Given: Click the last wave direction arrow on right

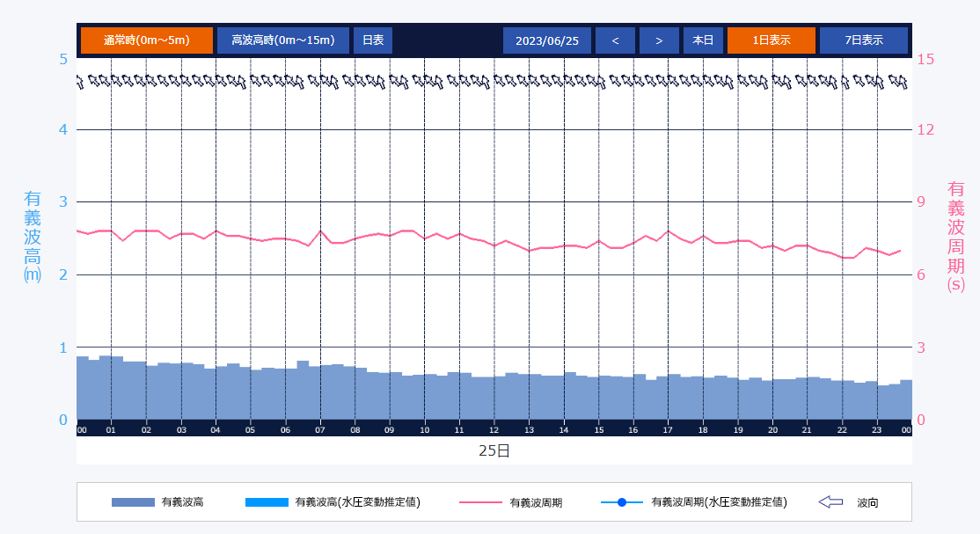Looking at the screenshot, I should tap(897, 82).
